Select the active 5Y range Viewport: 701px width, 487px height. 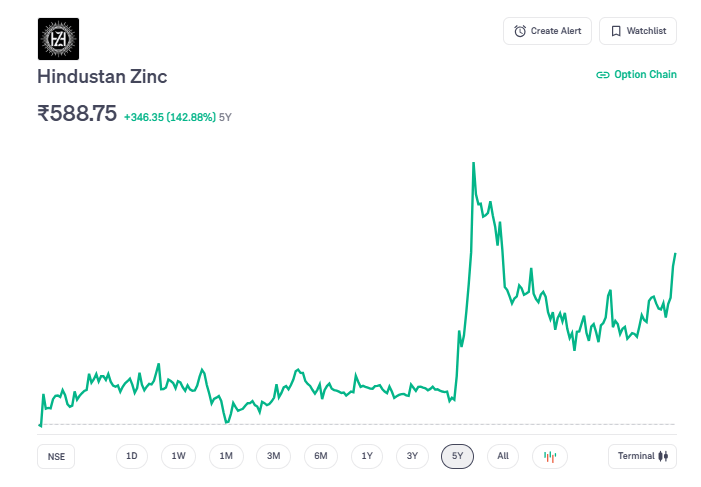(457, 456)
